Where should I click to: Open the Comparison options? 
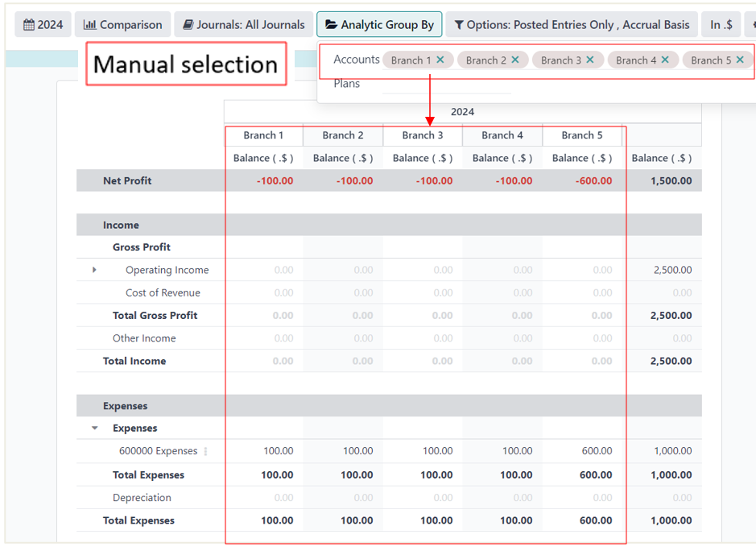[x=122, y=25]
